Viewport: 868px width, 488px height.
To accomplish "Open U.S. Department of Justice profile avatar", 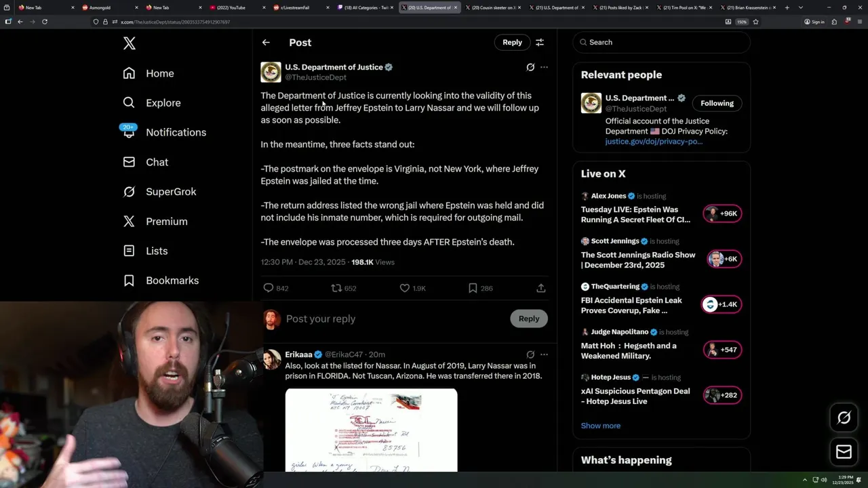I will (x=271, y=72).
